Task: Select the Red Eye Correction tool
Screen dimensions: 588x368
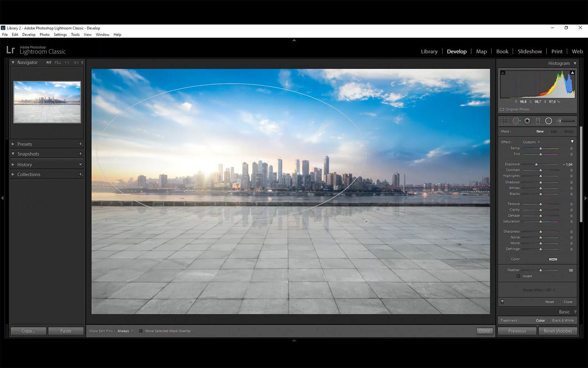Action: click(527, 121)
